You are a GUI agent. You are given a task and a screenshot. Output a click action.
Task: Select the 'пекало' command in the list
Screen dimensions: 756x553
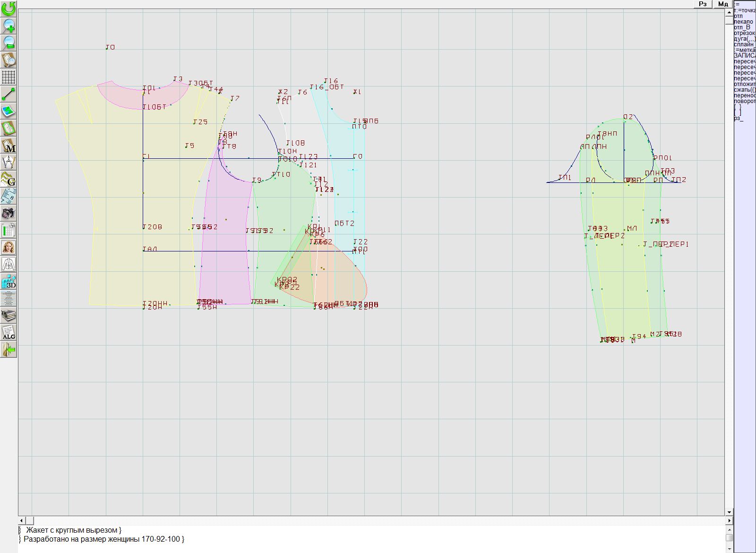[743, 22]
